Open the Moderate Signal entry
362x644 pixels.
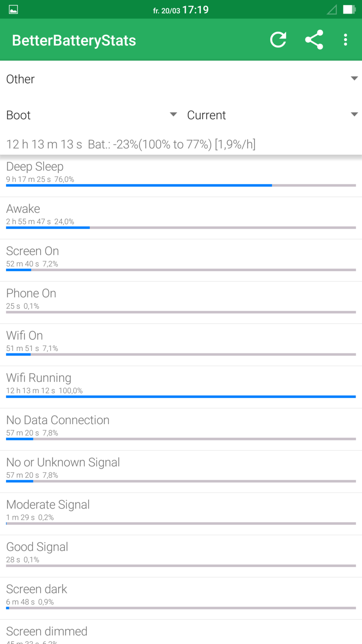pos(181,512)
